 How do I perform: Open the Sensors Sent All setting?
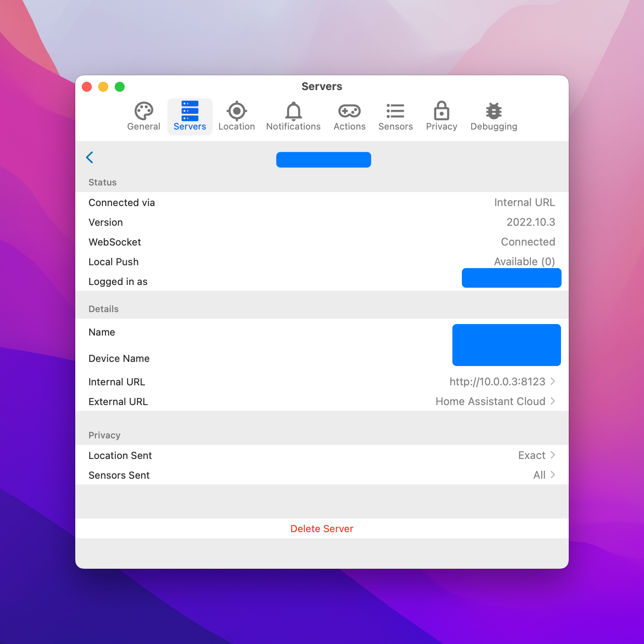click(x=543, y=475)
